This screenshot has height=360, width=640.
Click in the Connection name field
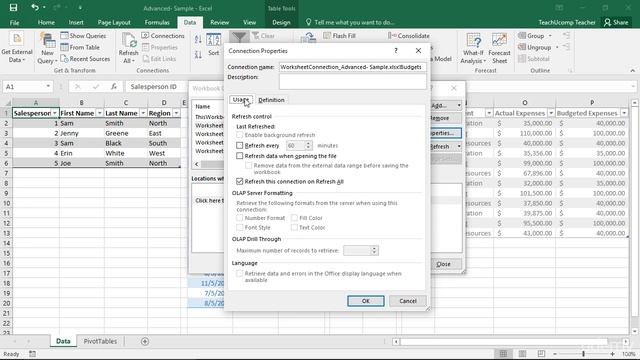pyautogui.click(x=353, y=67)
